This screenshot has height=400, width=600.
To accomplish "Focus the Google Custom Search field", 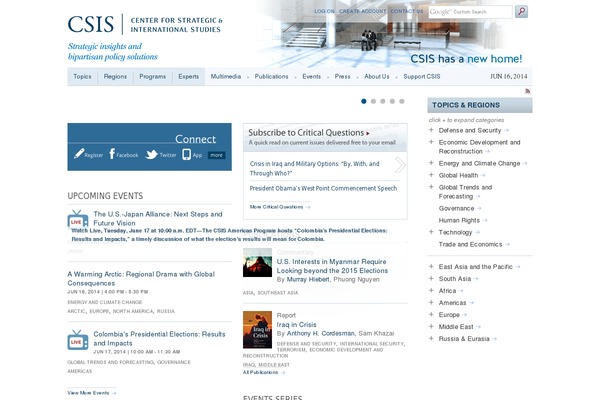I will [x=470, y=12].
